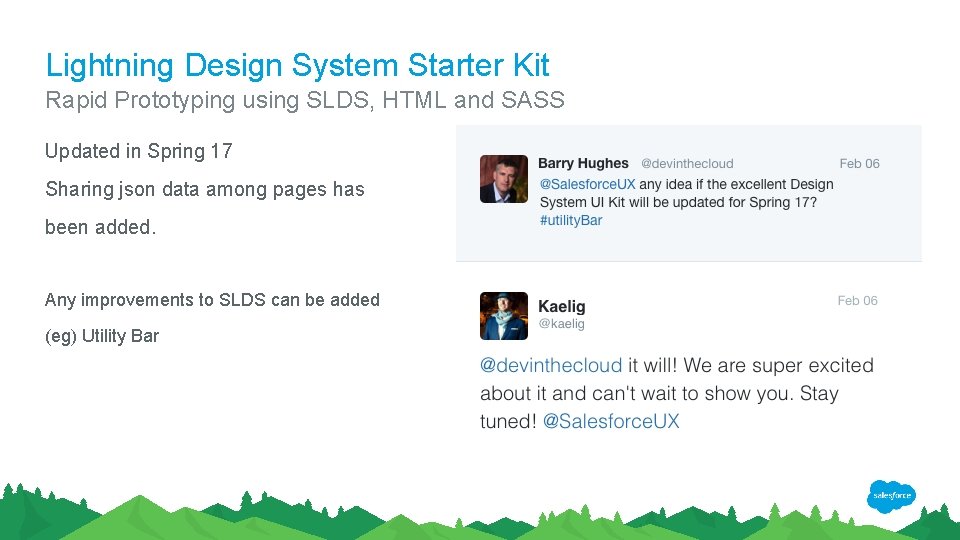Click @SalesforceUX mention at end of Kaelig's reply
This screenshot has height=540, width=960.
tap(611, 421)
